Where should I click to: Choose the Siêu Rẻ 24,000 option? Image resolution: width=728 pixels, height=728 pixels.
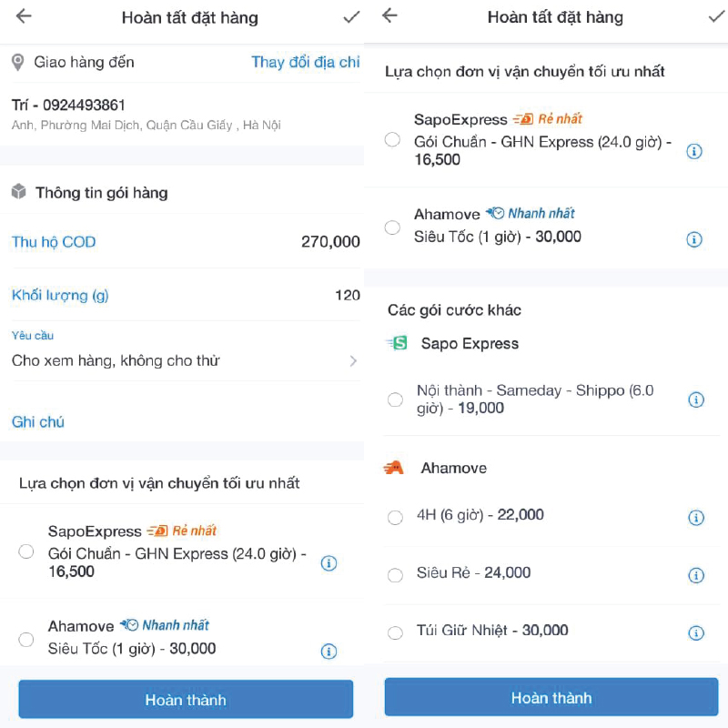[395, 574]
